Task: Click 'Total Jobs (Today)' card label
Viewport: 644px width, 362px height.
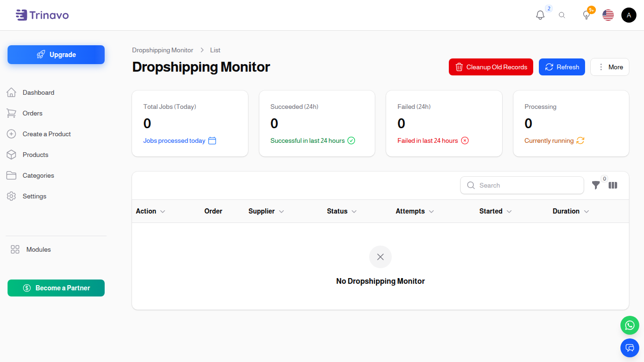Action: click(170, 107)
